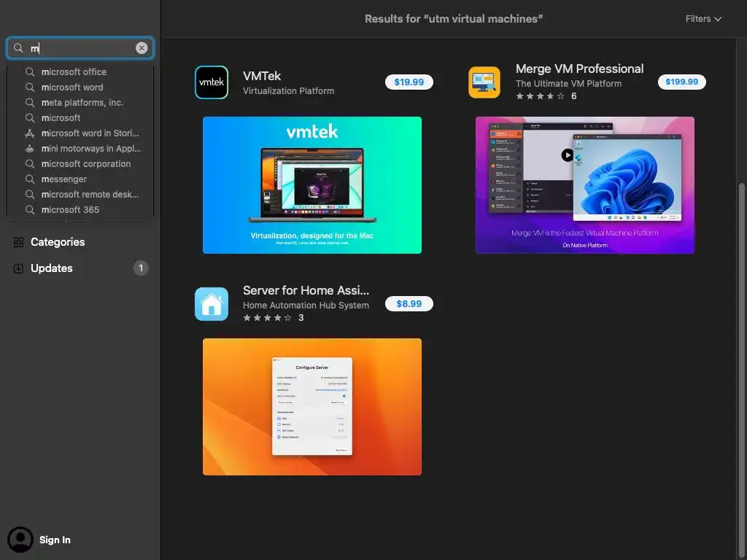Open Merge VM Professional title
Image resolution: width=747 pixels, height=560 pixels.
pyautogui.click(x=579, y=69)
